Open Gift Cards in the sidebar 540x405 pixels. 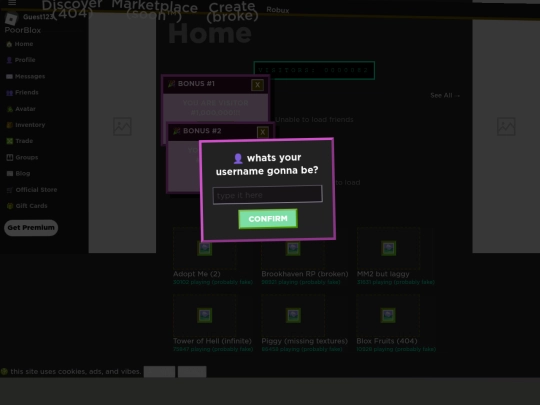(x=27, y=206)
